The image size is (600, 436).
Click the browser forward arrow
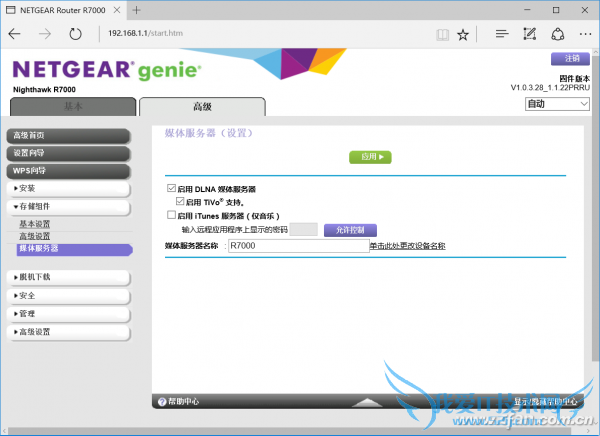45,34
